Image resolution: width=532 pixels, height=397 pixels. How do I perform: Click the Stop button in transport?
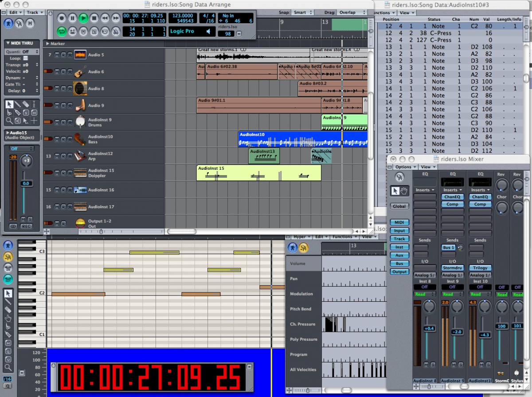pyautogui.click(x=94, y=18)
